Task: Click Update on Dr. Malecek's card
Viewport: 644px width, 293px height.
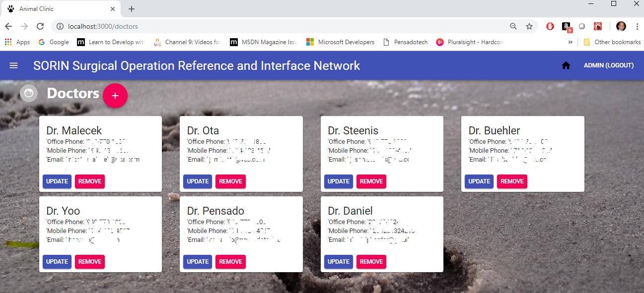Action: (x=57, y=181)
